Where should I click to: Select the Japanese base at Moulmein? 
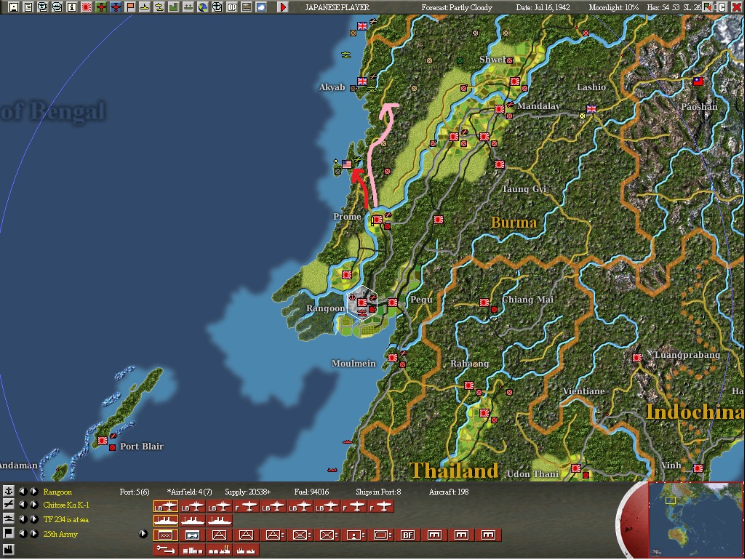393,358
